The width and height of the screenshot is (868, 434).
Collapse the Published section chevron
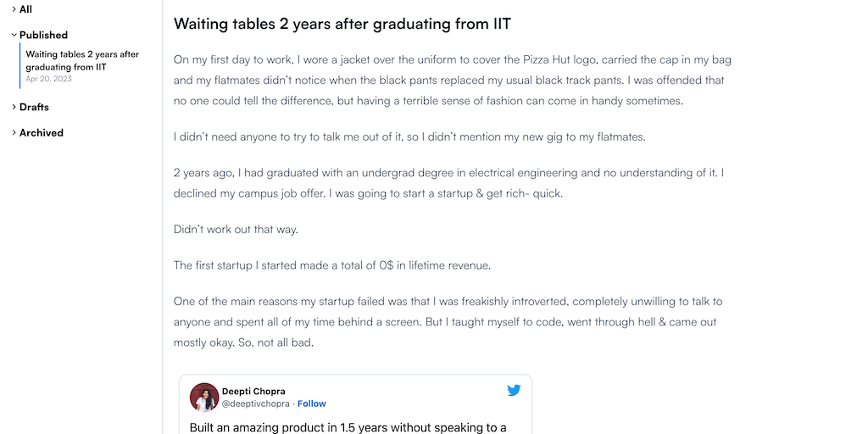coord(14,35)
